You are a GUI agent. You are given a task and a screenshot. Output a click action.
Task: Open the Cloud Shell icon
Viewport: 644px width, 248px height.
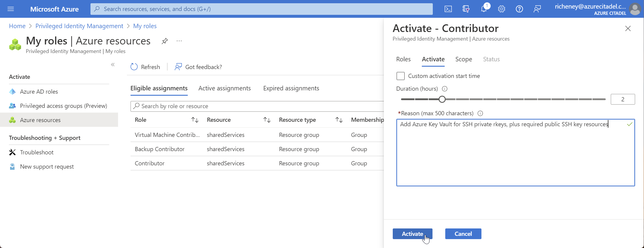click(448, 9)
